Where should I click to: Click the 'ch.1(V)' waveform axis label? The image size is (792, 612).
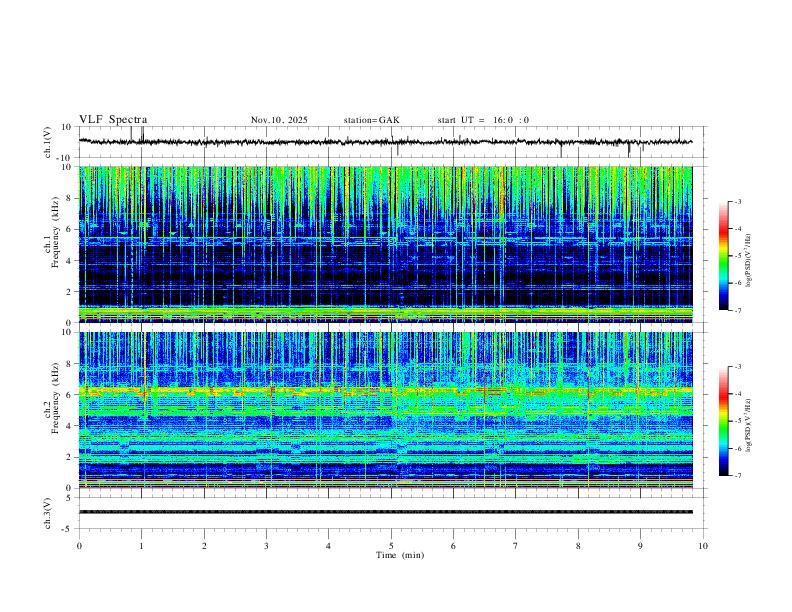[x=48, y=142]
